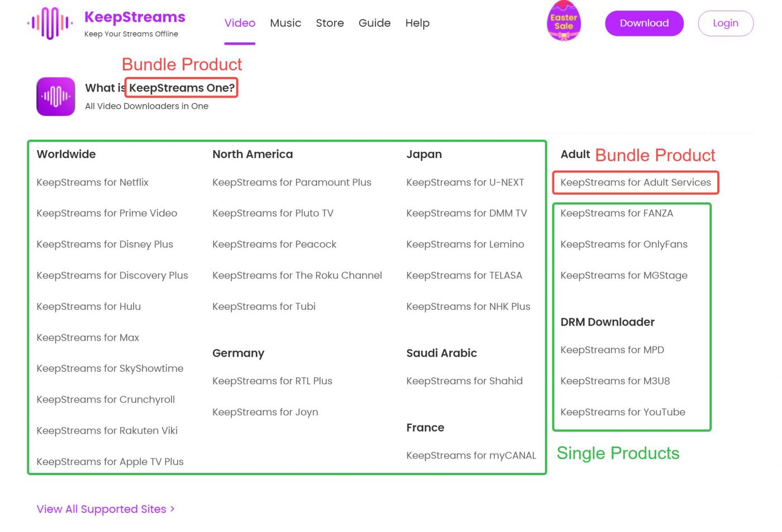This screenshot has height=532, width=782.
Task: Open the Store page
Action: click(330, 23)
